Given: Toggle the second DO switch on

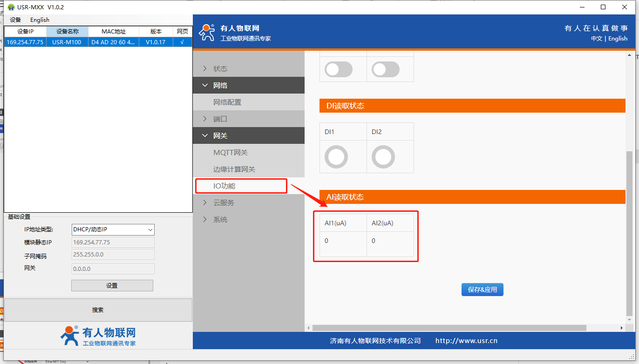Looking at the screenshot, I should 386,70.
